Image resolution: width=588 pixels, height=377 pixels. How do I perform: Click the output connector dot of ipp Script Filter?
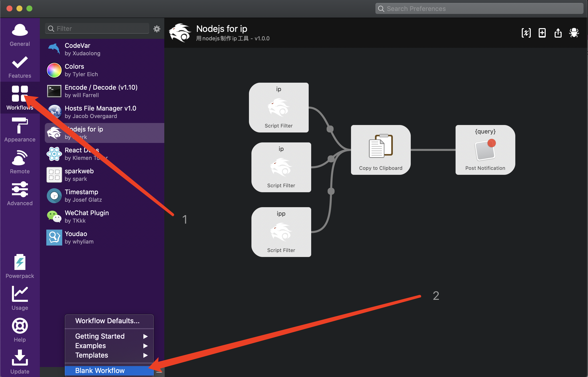(331, 191)
